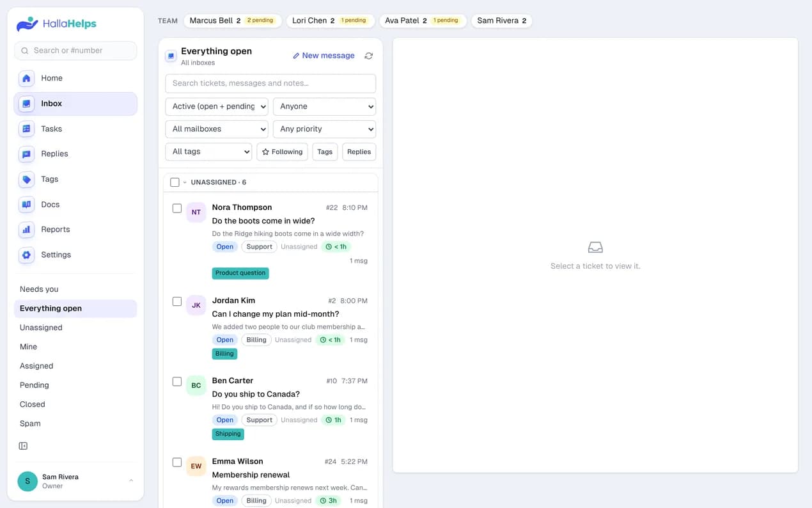Select the Replies sidebar icon
The width and height of the screenshot is (812, 508).
[x=26, y=154]
